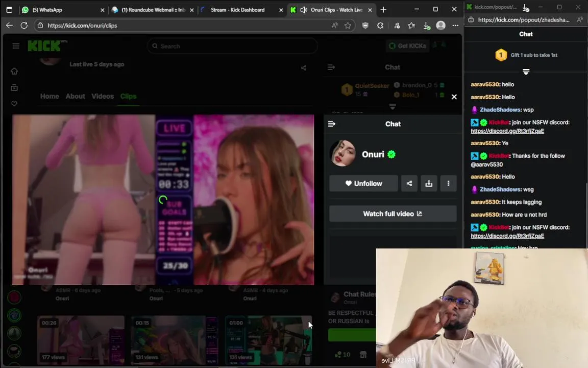Open the Downloads toolbar icon in main browser

click(x=426, y=26)
